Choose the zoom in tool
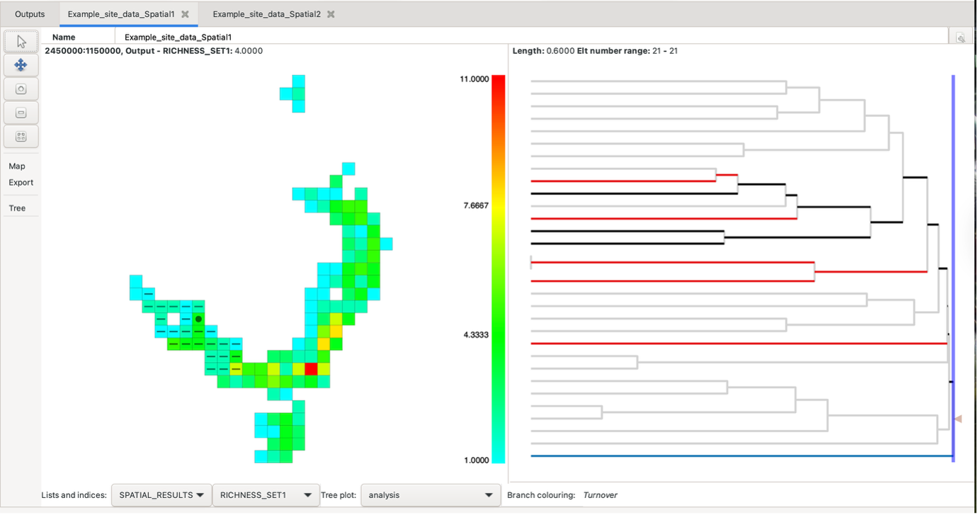The height and width of the screenshot is (515, 980). point(21,89)
